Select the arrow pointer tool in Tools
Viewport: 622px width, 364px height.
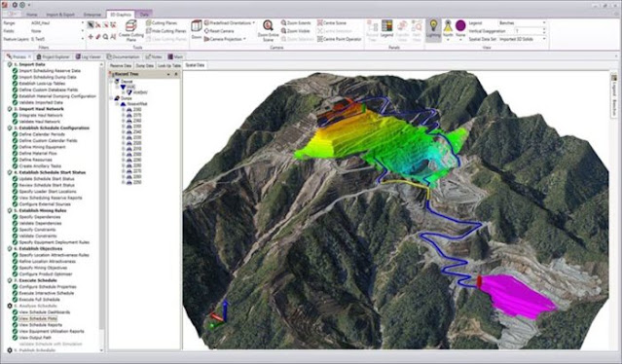[91, 25]
